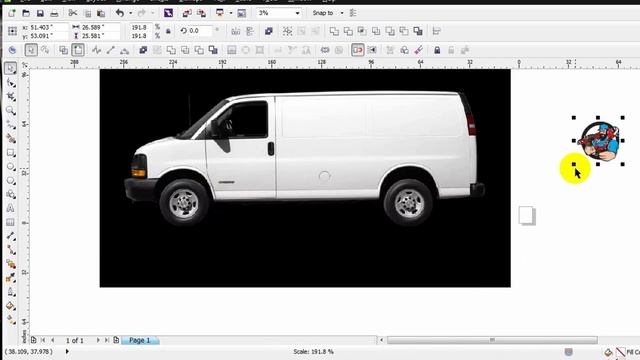Screen dimensions: 640x360
Task: Click the Lock object padlock icon
Action: pos(437,50)
